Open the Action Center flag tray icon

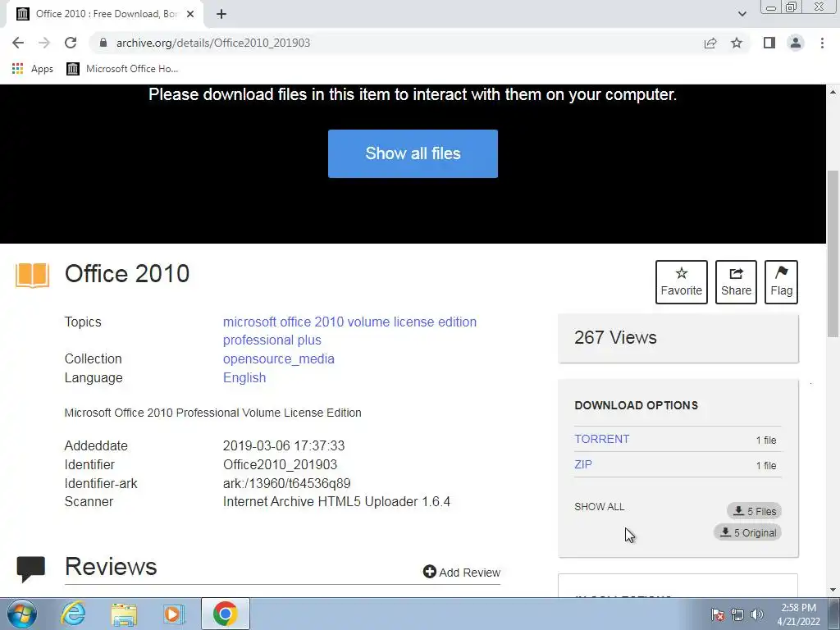tap(717, 614)
